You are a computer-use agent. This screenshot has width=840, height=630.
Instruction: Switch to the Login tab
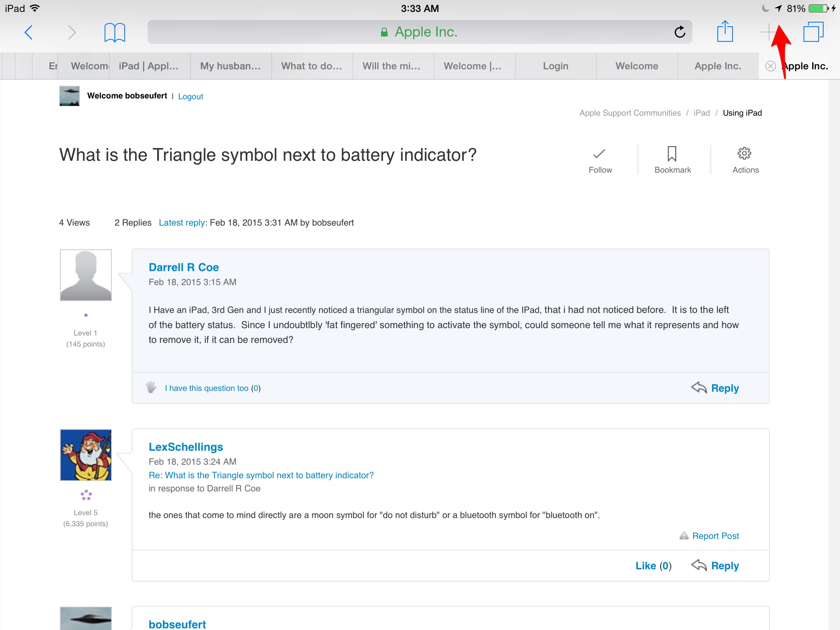[555, 66]
